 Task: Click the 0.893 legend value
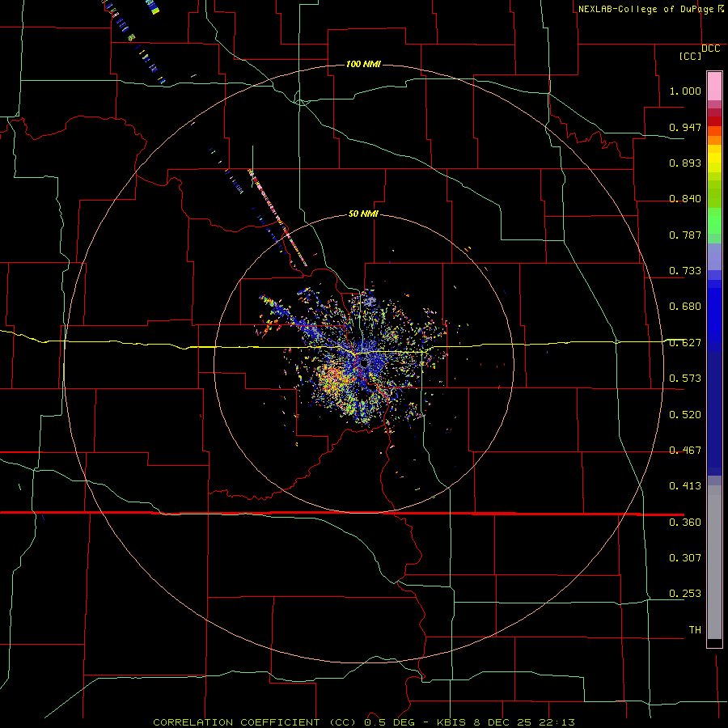(x=685, y=163)
